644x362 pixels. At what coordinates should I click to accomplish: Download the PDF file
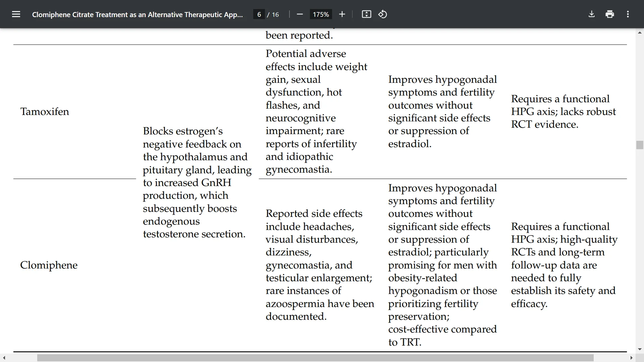click(x=592, y=14)
